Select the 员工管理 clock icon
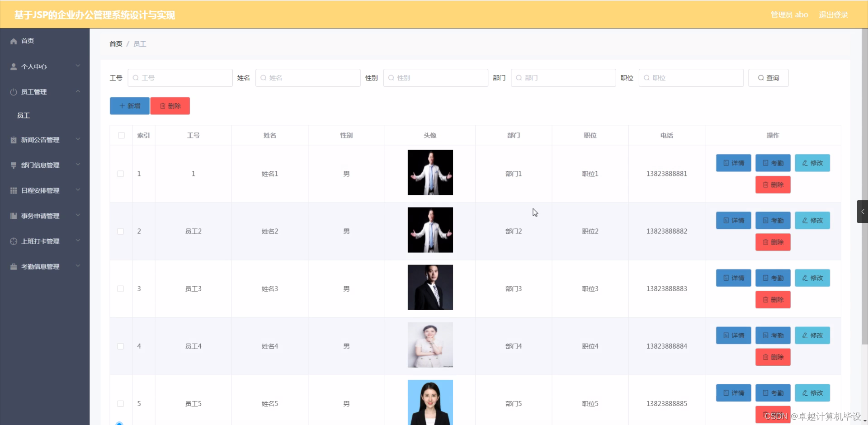868x425 pixels. [x=13, y=92]
